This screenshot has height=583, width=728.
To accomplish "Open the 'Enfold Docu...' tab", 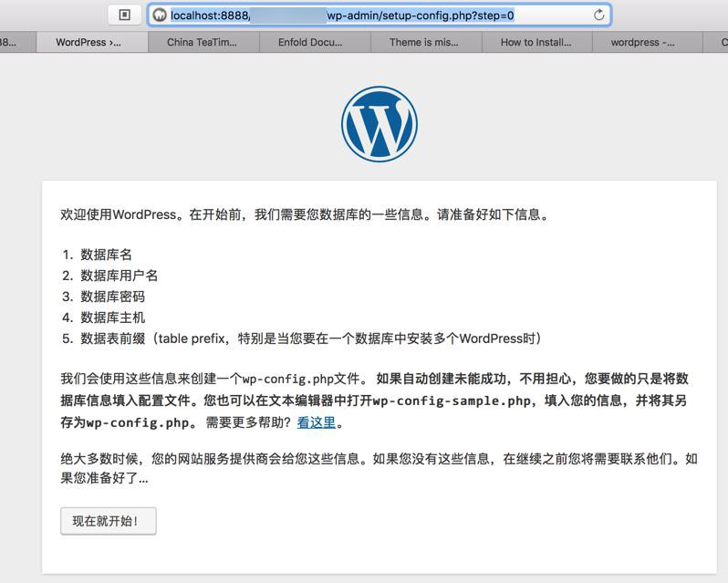I will coord(315,42).
